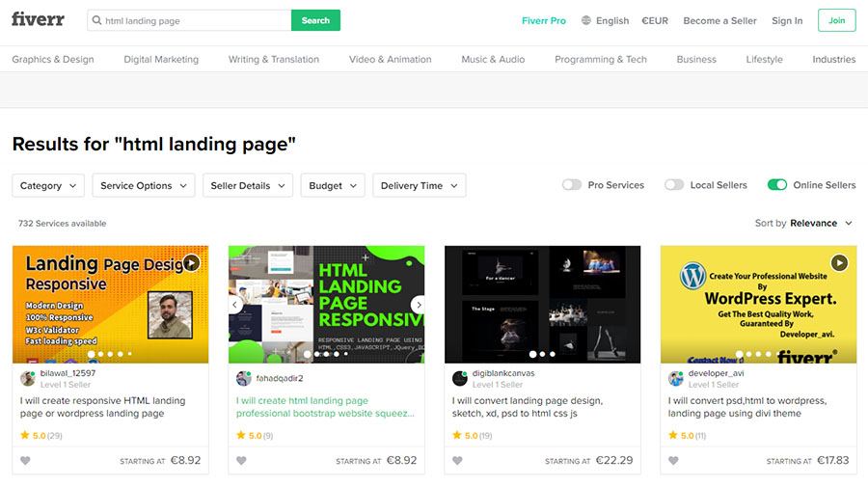Viewport: 868px width, 486px height.
Task: Open the Lifestyle category
Action: click(x=765, y=59)
